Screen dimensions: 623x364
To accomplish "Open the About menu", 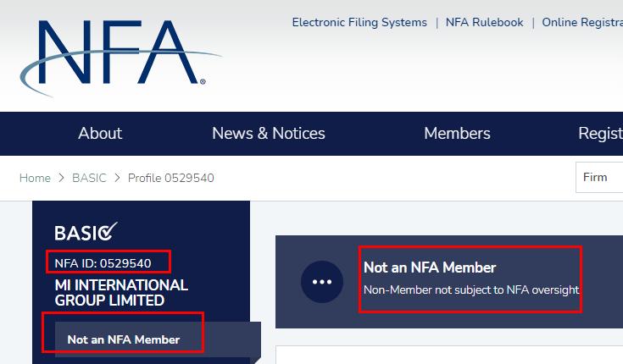I will coord(100,133).
